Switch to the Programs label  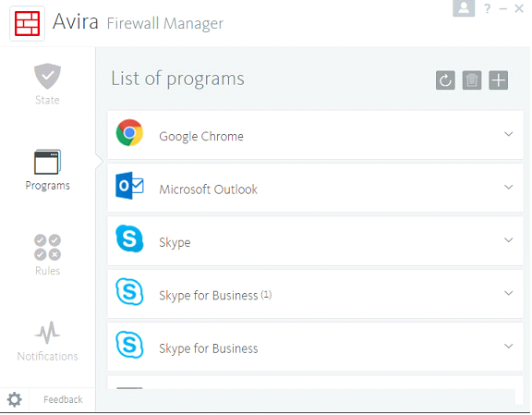tap(47, 186)
